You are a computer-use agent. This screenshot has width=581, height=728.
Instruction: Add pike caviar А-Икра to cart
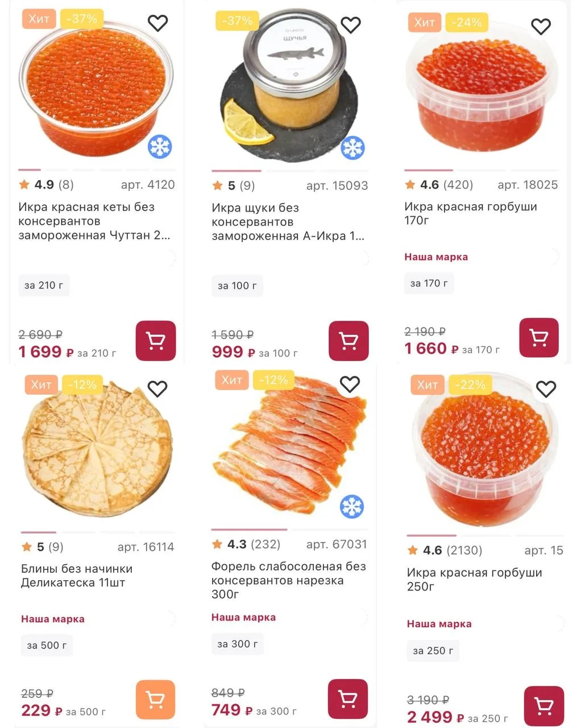point(348,341)
